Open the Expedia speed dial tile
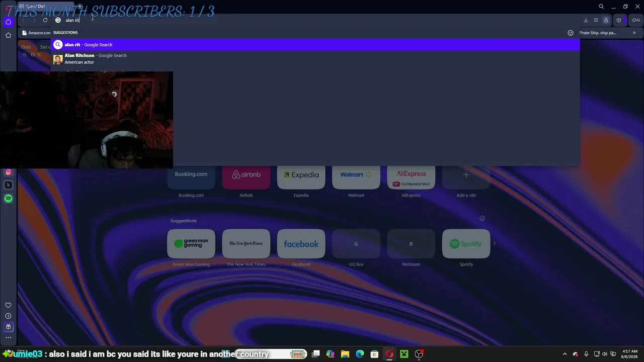644x362 pixels. click(x=301, y=177)
